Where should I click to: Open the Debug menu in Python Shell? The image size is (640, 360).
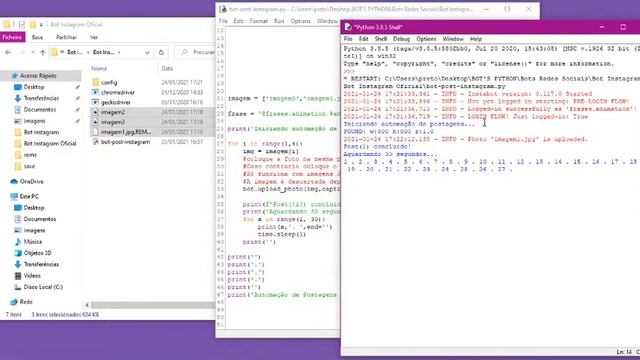click(x=401, y=39)
